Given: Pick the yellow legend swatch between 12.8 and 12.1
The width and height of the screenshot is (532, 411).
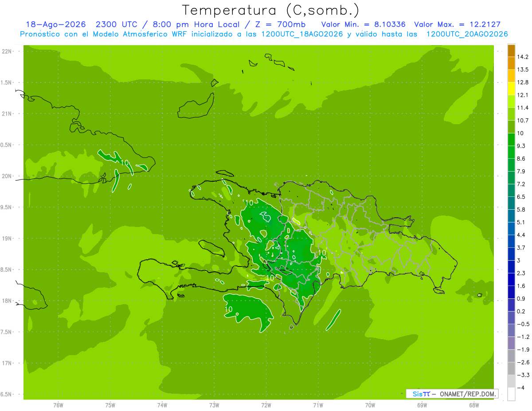Looking at the screenshot, I should coord(511,89).
